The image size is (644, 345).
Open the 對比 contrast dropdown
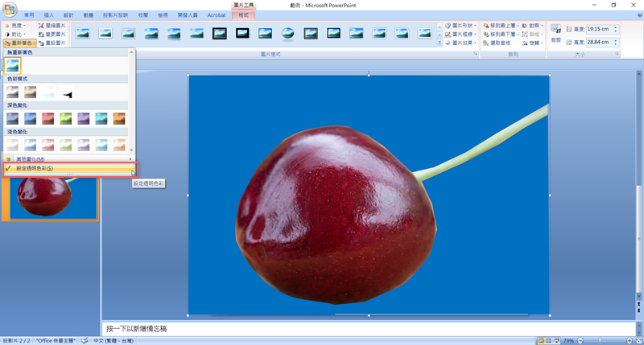[16, 35]
